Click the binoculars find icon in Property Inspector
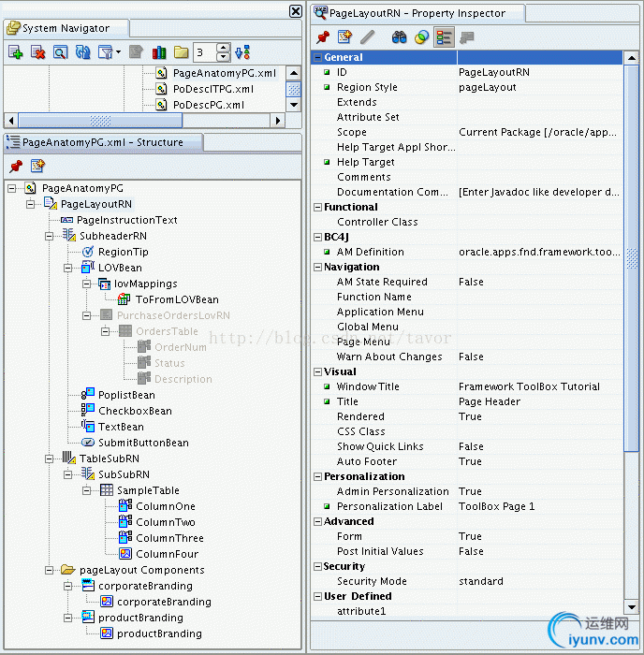 coord(399,37)
